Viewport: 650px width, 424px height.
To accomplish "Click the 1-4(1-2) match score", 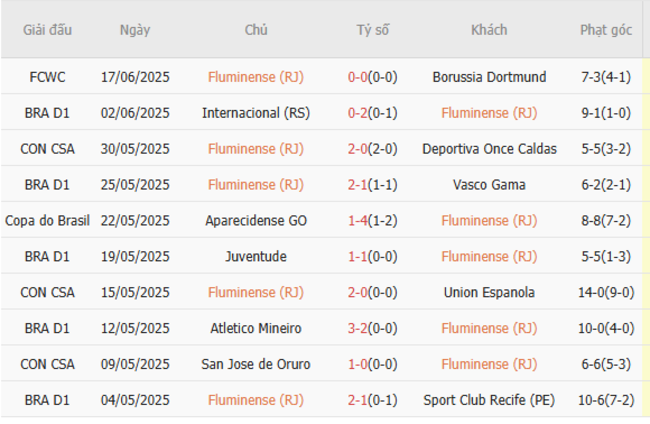I will click(x=373, y=220).
